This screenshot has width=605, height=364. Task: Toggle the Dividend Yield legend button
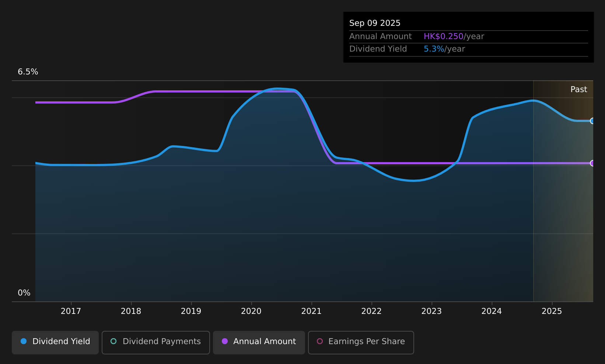click(x=55, y=342)
